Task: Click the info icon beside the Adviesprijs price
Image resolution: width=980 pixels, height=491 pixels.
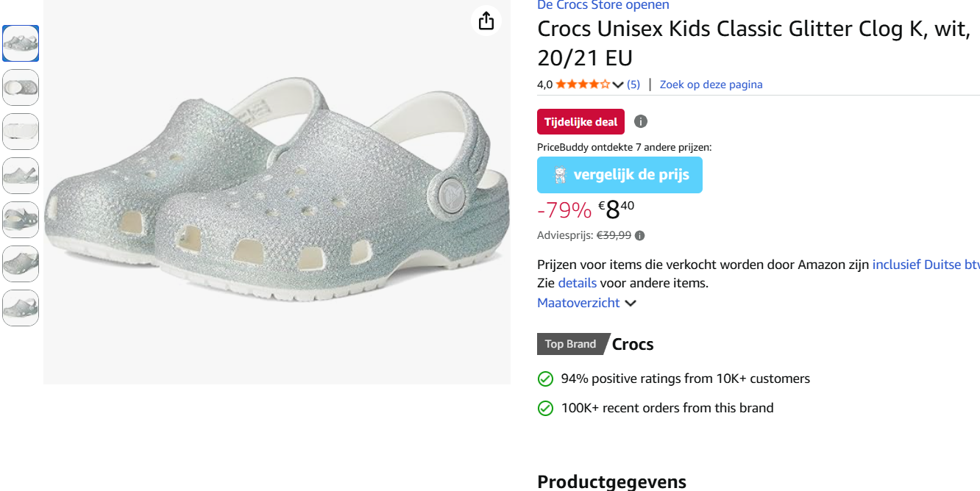Action: click(639, 235)
